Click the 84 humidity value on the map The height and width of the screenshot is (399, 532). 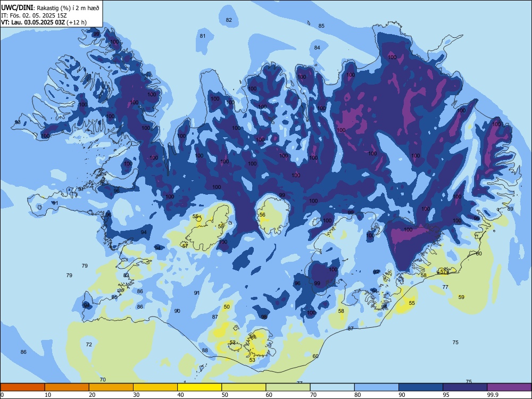(x=317, y=47)
